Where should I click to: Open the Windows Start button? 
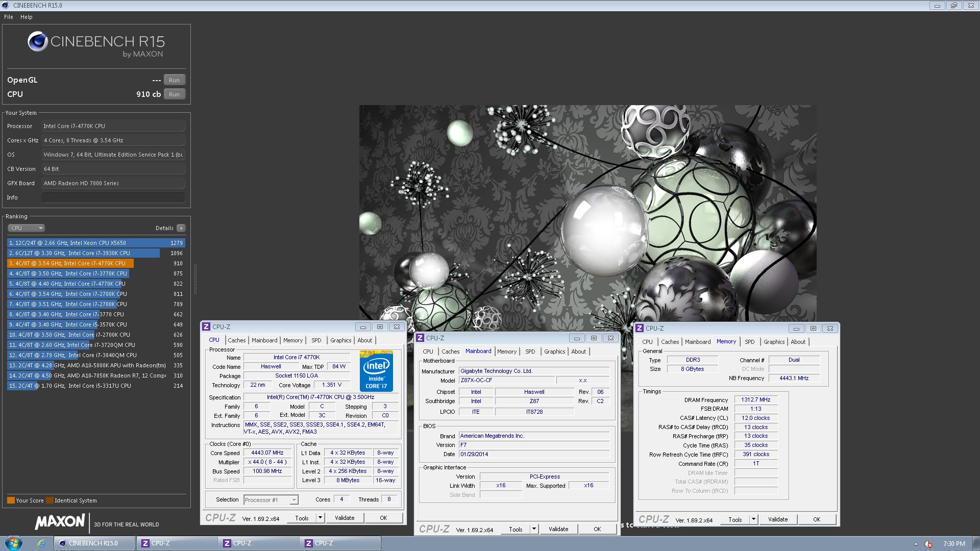[13, 543]
